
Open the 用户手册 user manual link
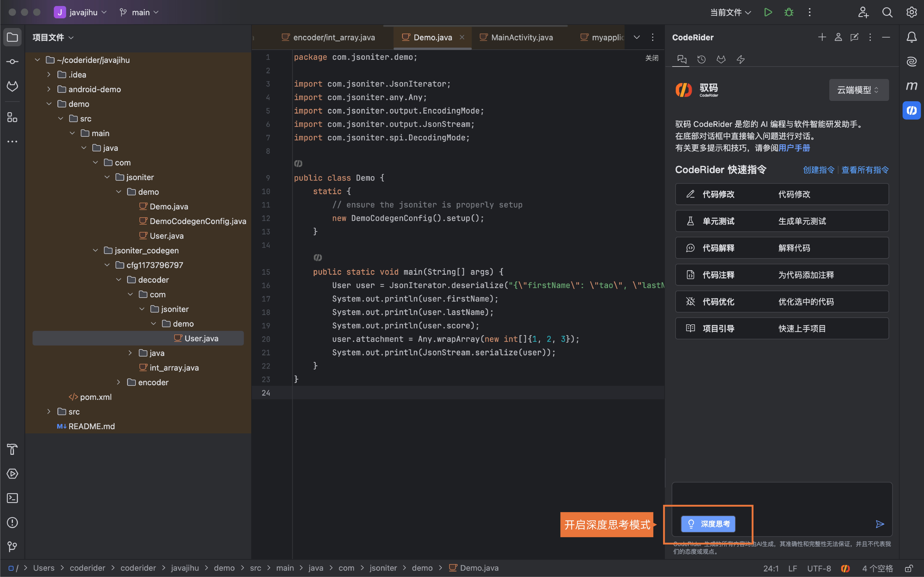tap(794, 148)
